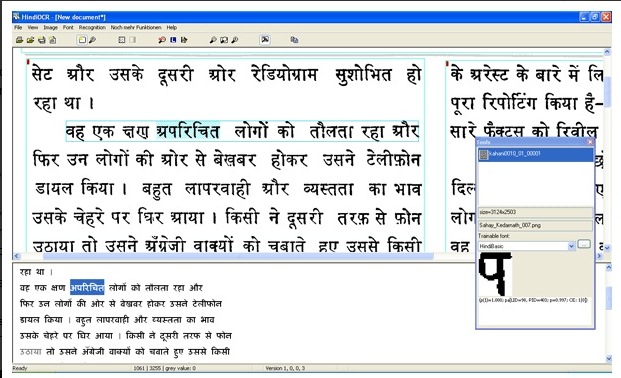This screenshot has width=621, height=378.
Task: Open the Font menu
Action: [x=68, y=27]
